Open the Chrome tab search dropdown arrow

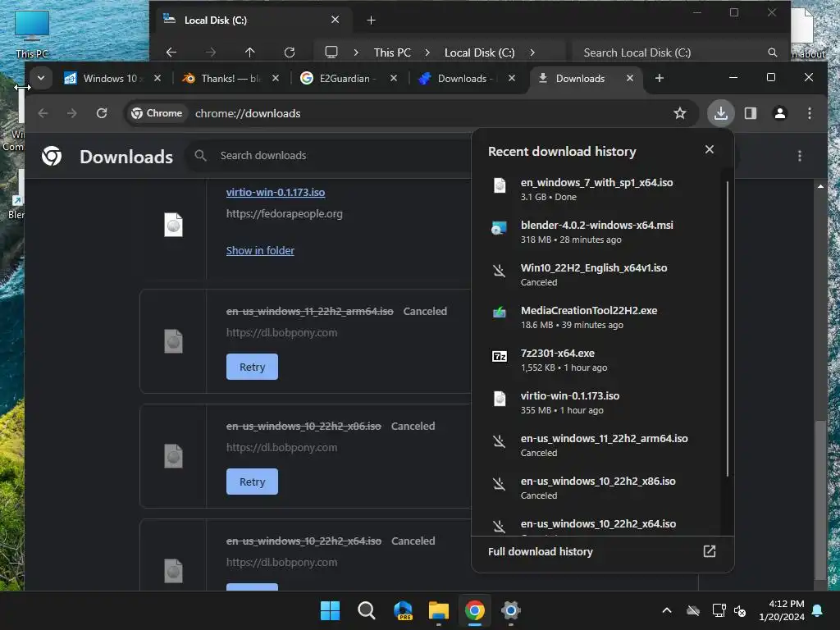tap(41, 78)
